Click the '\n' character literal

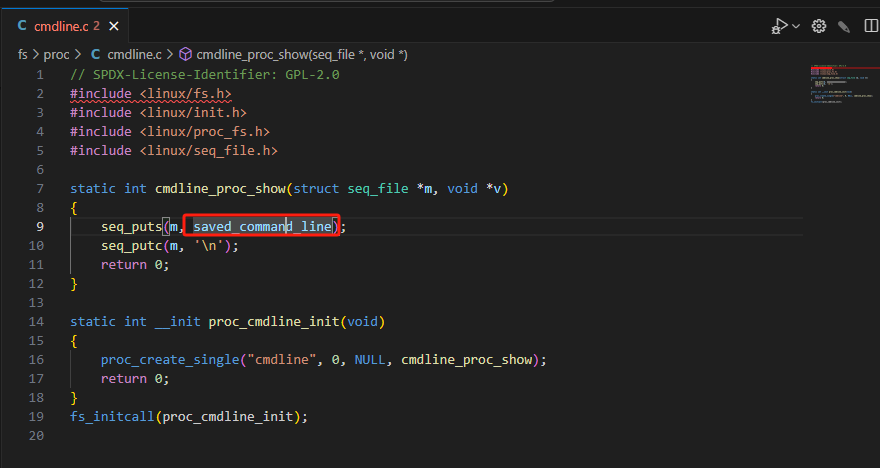coord(208,246)
